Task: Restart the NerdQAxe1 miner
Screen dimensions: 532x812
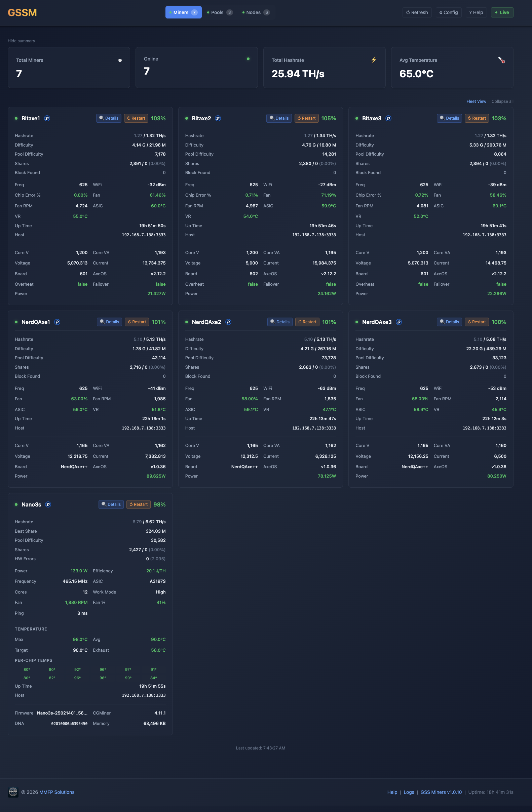Action: tap(137, 322)
